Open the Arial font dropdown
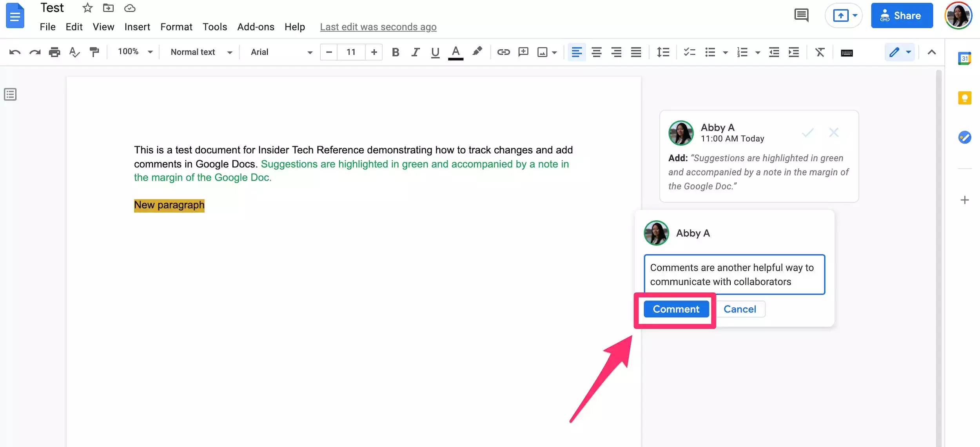 click(281, 52)
